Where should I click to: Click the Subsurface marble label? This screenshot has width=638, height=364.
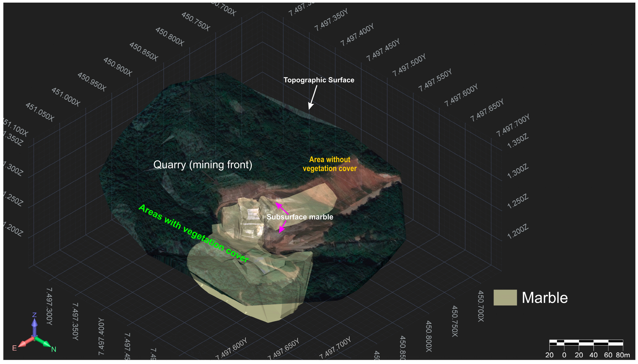point(300,217)
